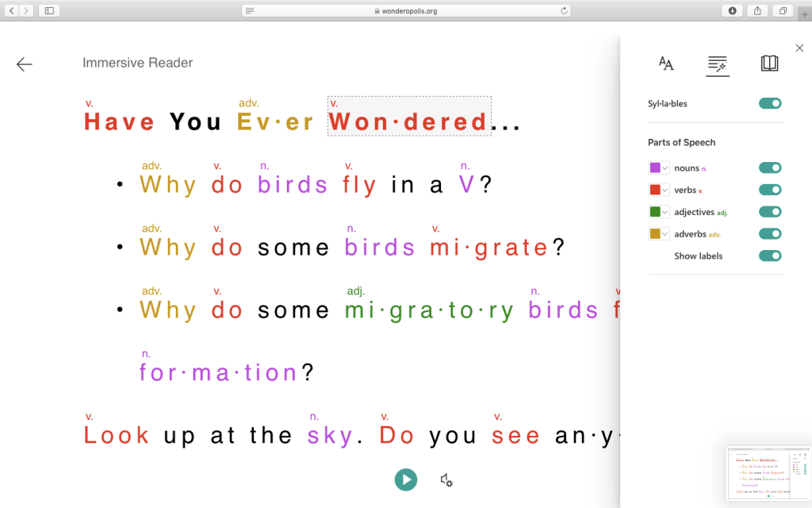The image size is (812, 508).
Task: Disable nouns highlighting toggle
Action: click(x=769, y=167)
